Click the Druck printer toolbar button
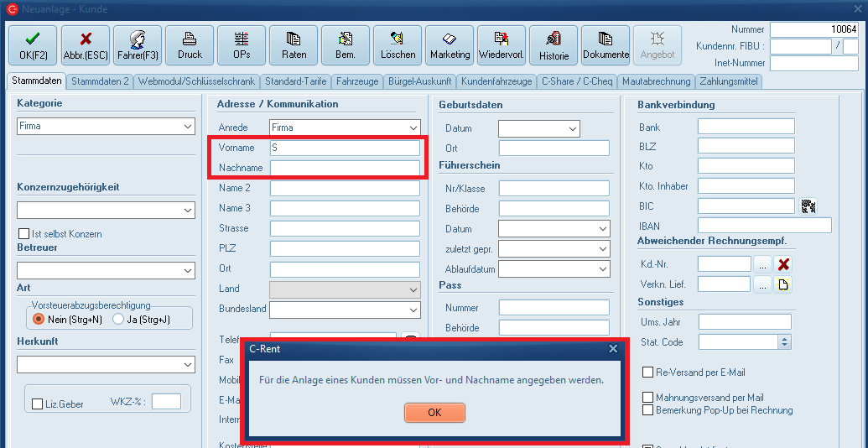The width and height of the screenshot is (868, 448). 190,45
